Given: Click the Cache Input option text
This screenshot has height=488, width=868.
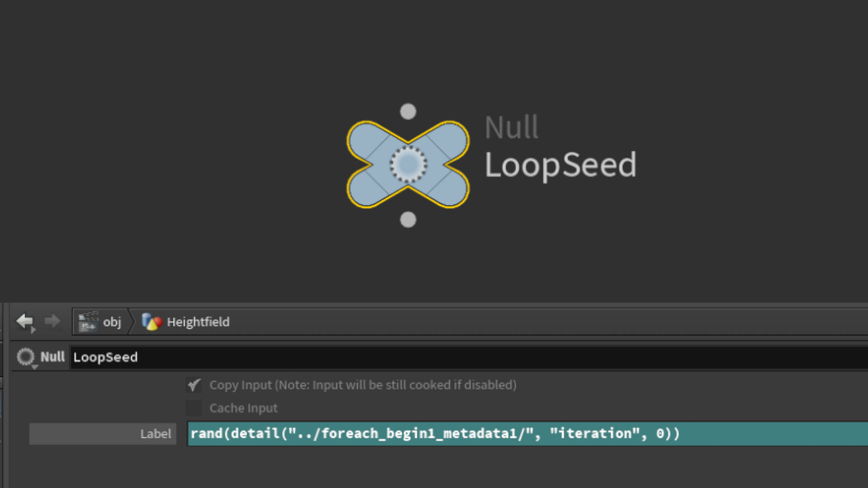Looking at the screenshot, I should [x=243, y=408].
